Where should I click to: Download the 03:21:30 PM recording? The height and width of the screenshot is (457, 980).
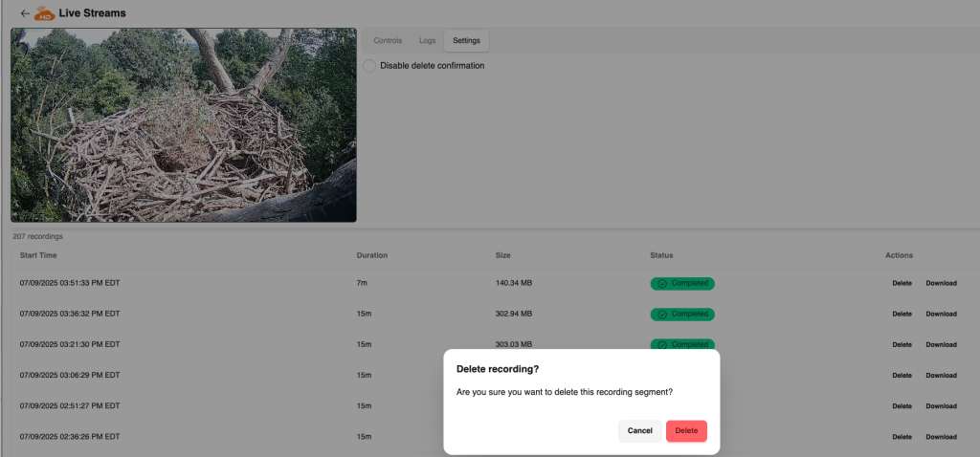(x=941, y=345)
